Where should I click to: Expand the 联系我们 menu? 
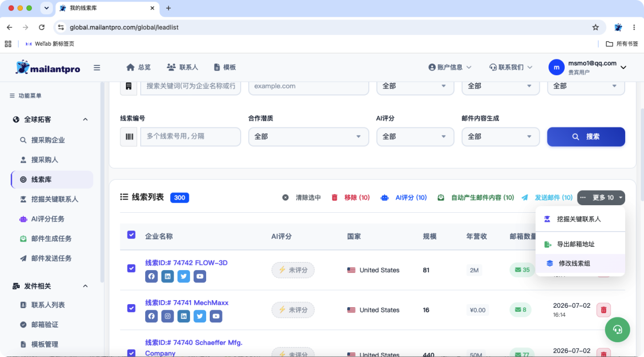tap(510, 67)
